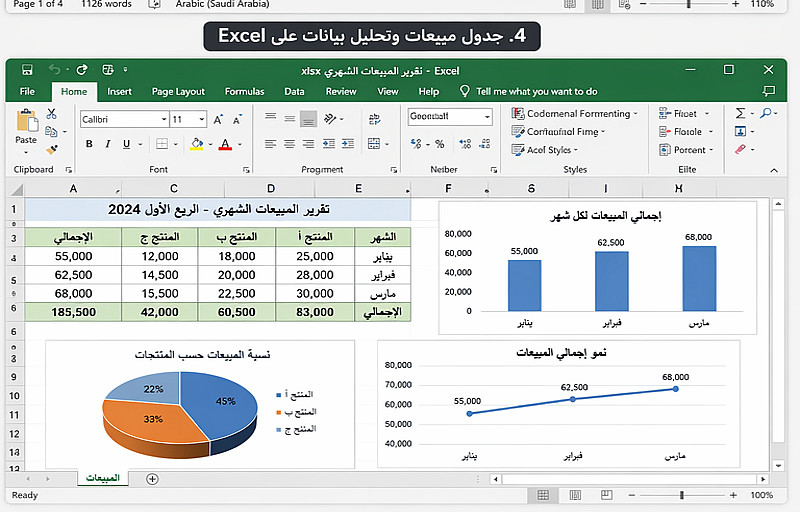Toggle Italic formatting
The width and height of the screenshot is (800, 512).
pos(108,144)
